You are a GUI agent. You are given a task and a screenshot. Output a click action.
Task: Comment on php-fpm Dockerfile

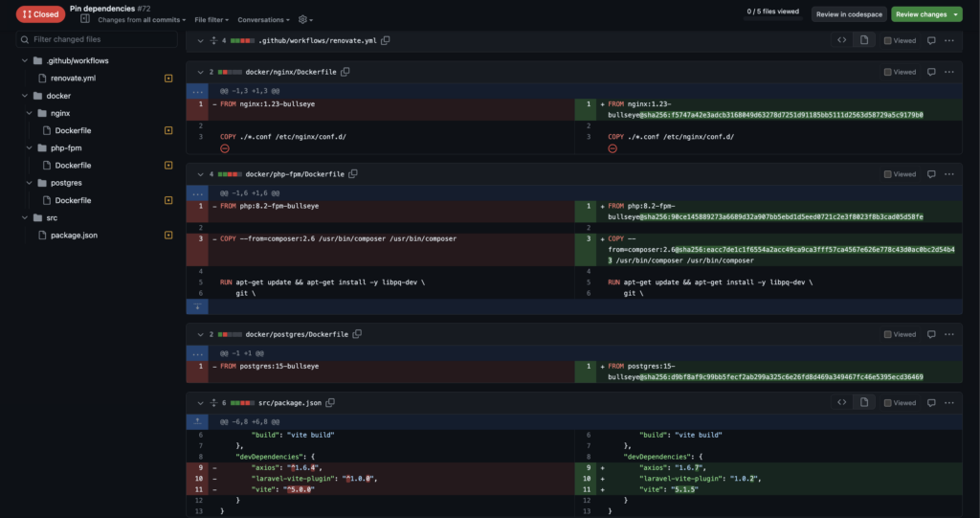coord(931,174)
